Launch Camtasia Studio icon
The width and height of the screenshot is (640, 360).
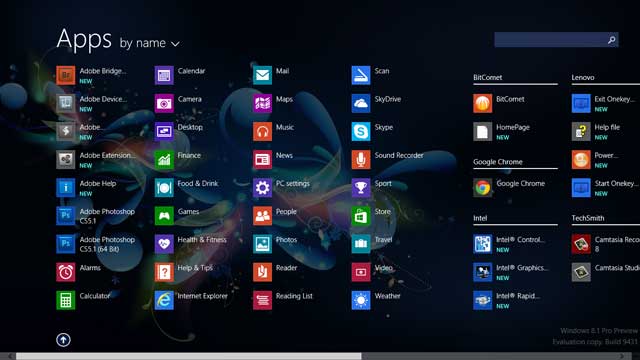581,272
